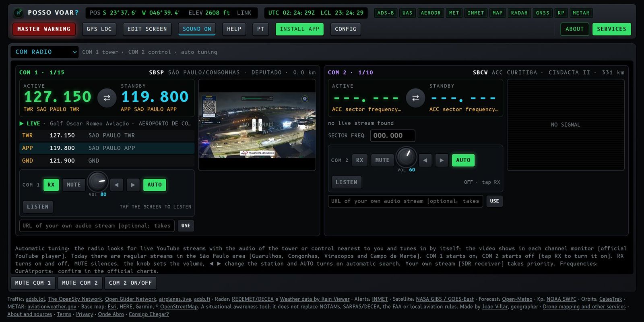Open the HELP button
This screenshot has height=322, width=644.
tap(234, 29)
